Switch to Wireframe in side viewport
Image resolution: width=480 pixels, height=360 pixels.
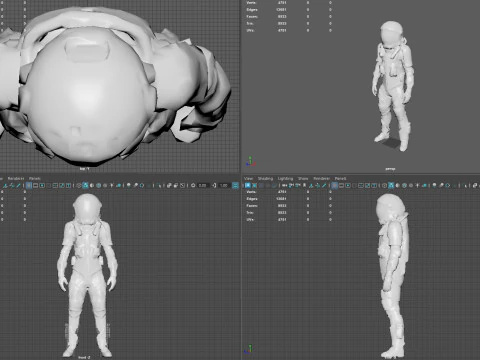[x=384, y=185]
